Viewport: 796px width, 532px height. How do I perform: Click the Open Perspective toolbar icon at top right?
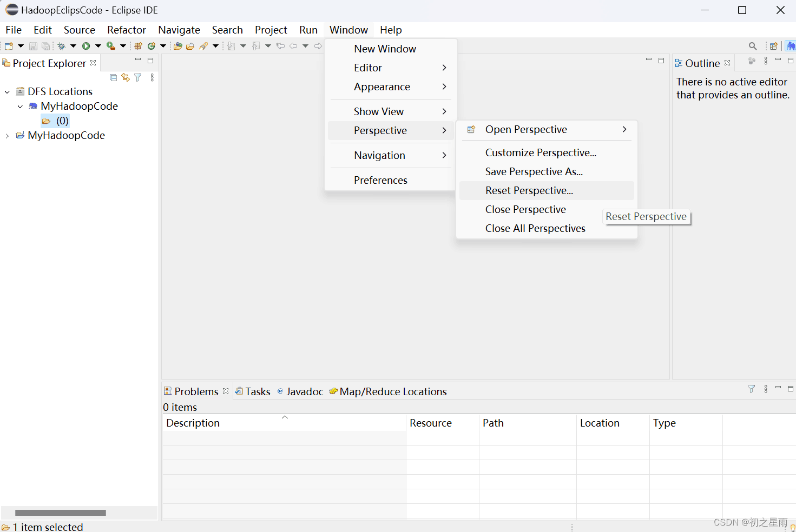click(773, 46)
